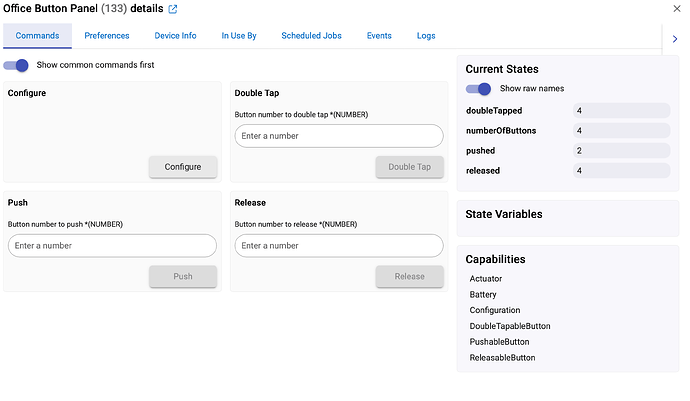Click the Double Tap card title
The image size is (690, 401).
257,93
